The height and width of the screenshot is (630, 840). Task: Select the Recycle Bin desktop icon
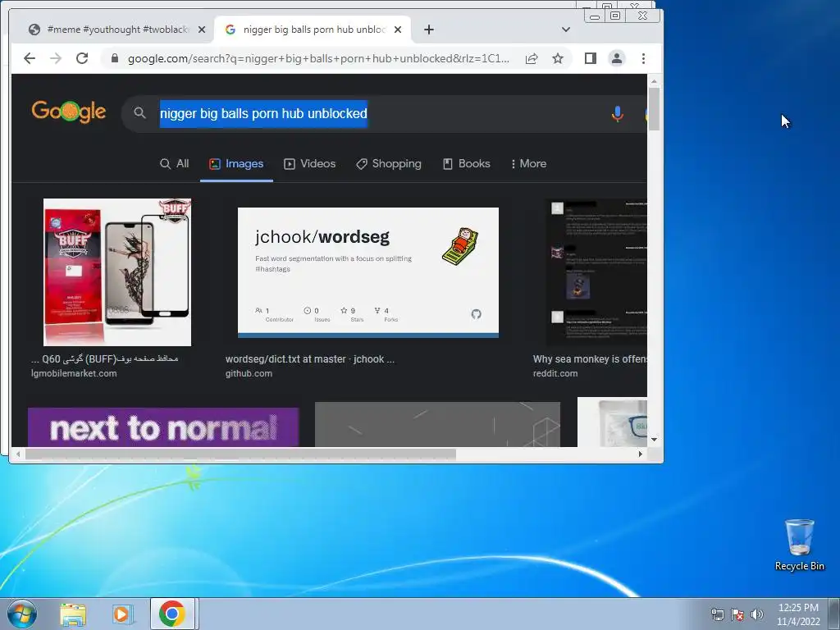click(x=799, y=545)
